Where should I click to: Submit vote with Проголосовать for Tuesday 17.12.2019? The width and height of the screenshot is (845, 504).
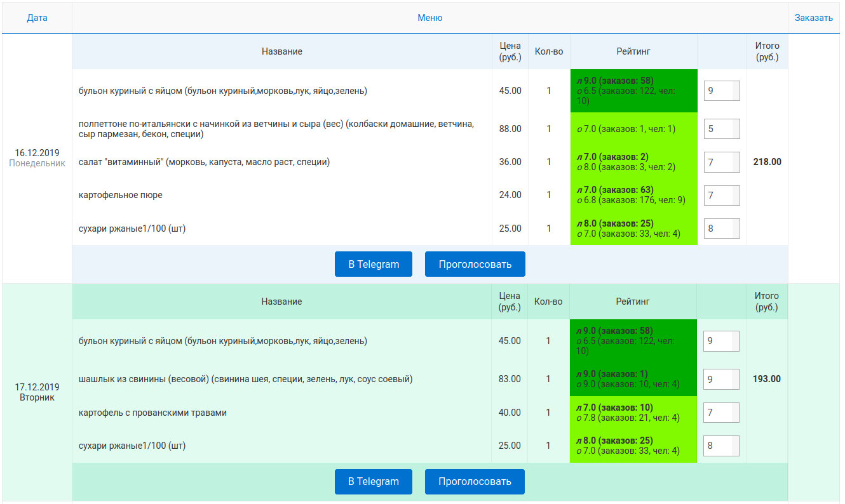[x=475, y=481]
